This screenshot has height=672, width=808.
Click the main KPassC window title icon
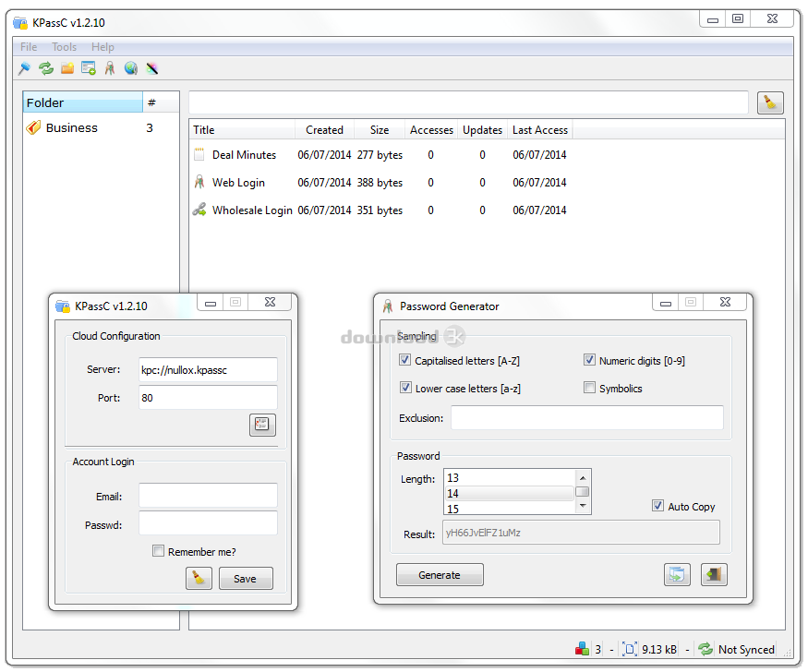[20, 23]
